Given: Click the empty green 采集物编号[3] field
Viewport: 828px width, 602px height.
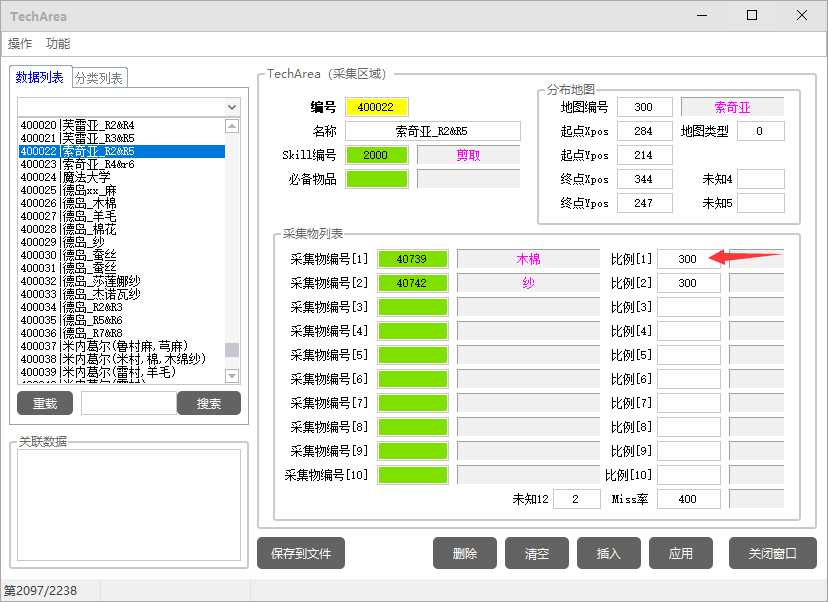Looking at the screenshot, I should tap(412, 307).
